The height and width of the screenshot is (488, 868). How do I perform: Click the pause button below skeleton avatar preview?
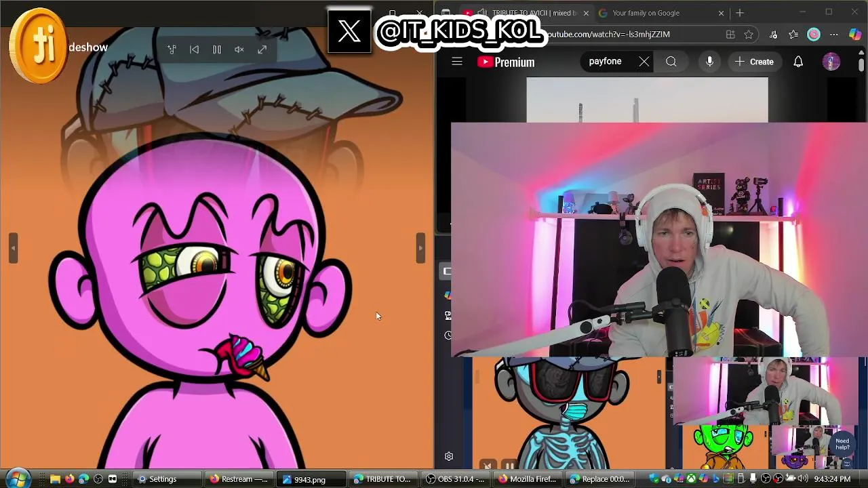(509, 465)
